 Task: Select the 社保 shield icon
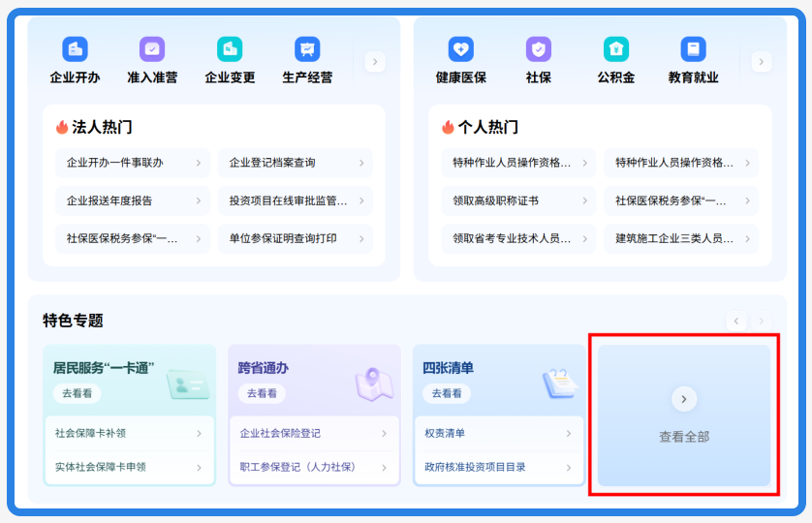(x=539, y=49)
